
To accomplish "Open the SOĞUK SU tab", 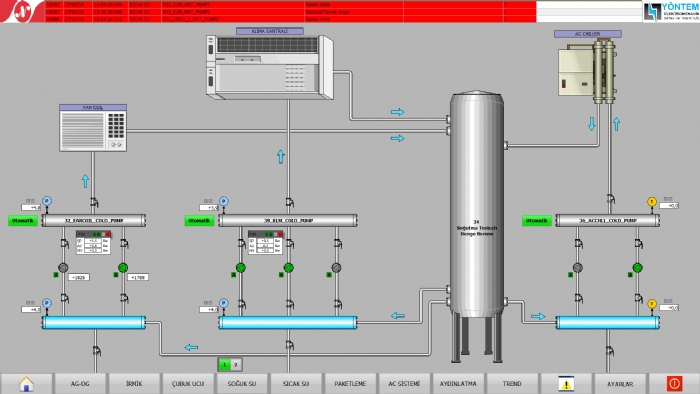I will coord(242,384).
